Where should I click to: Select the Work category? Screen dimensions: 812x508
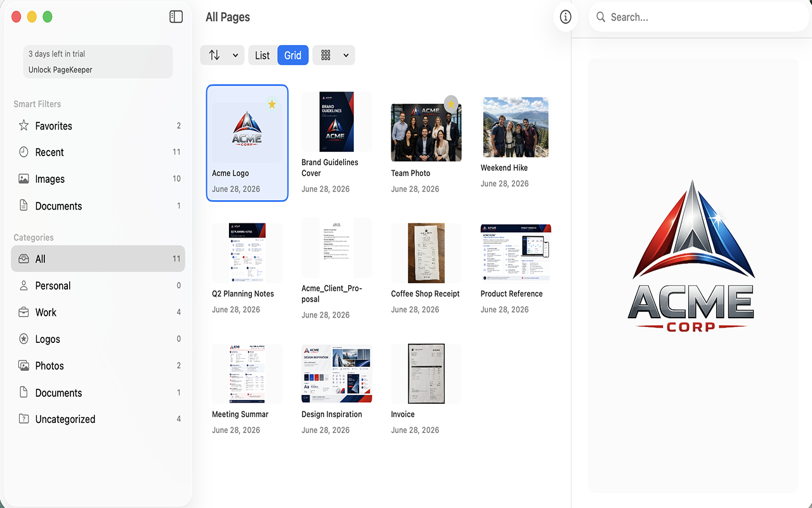(98, 312)
